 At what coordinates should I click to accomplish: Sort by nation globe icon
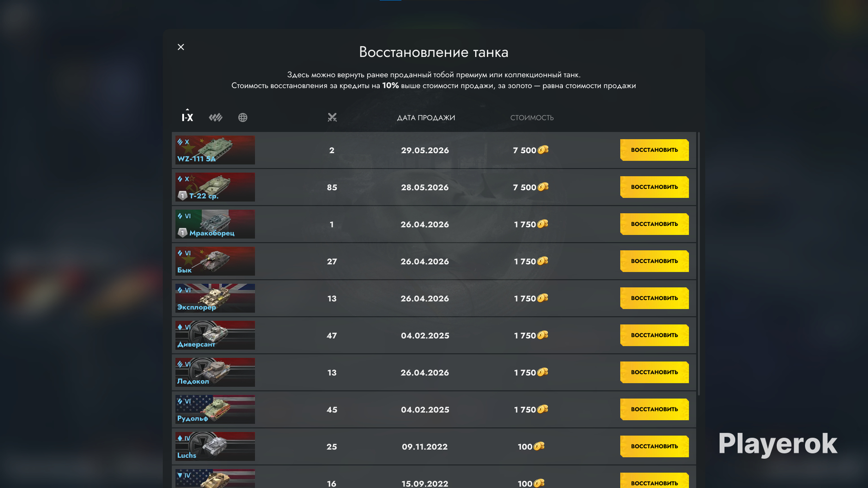pos(243,118)
